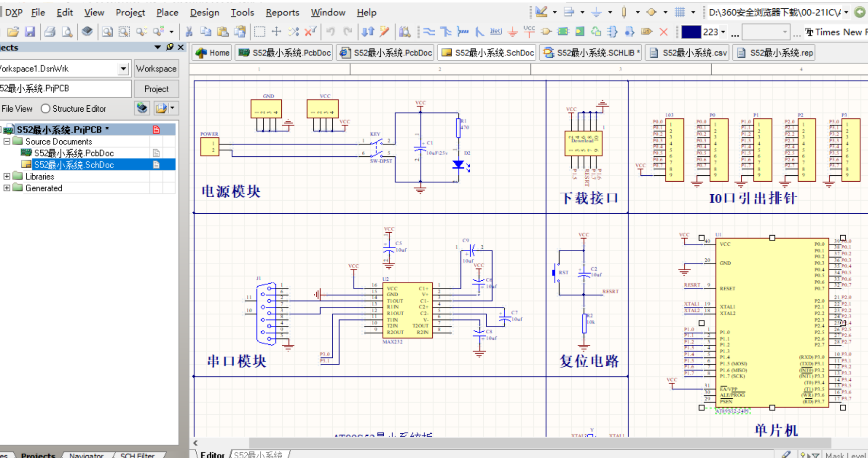This screenshot has width=868, height=458.
Task: Save the schematic with the floppy icon
Action: point(30,32)
